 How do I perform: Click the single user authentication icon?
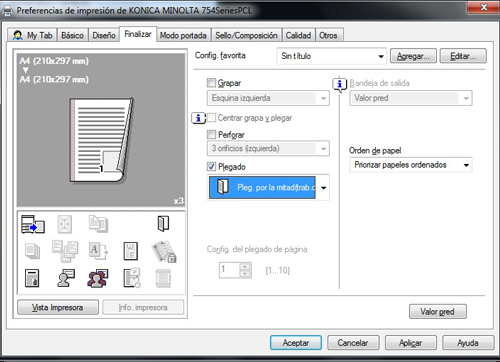pos(65,278)
